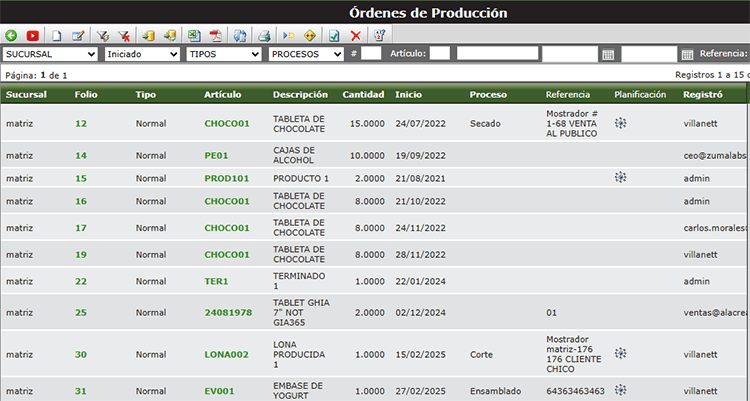Sort by Cantidad column header
Image resolution: width=750 pixels, height=401 pixels.
pos(363,94)
